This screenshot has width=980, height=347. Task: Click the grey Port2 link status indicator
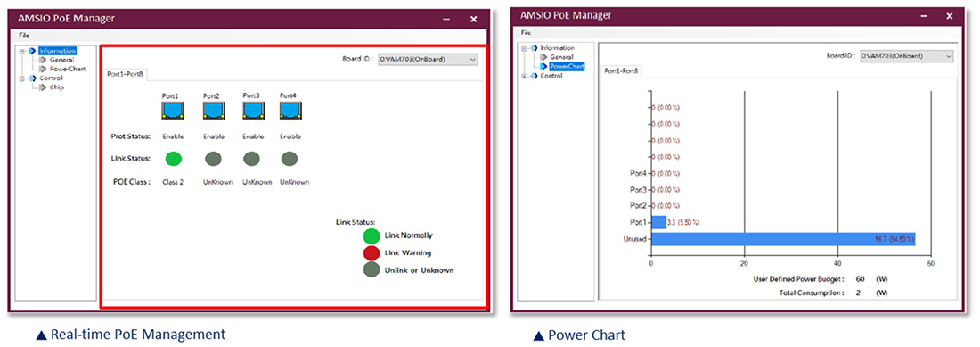point(213,160)
